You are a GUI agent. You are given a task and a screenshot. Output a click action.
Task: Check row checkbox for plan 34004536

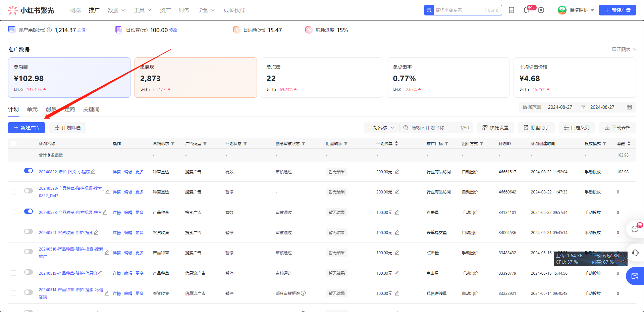13,232
